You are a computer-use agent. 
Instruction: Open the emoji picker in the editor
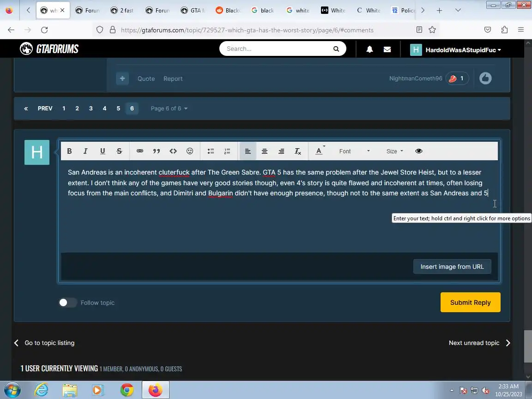(x=190, y=151)
